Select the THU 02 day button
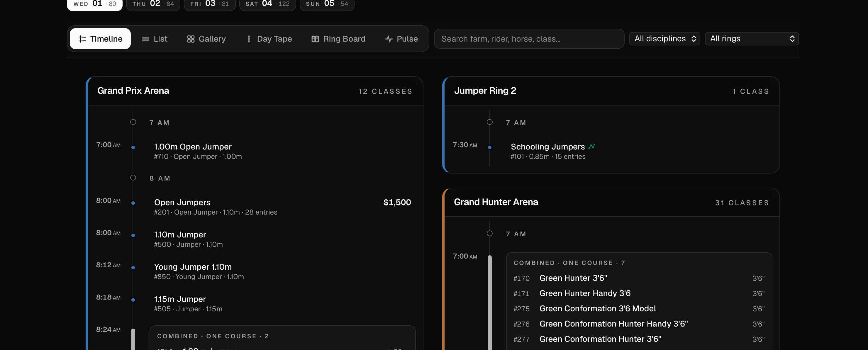This screenshot has width=868, height=350. (153, 4)
